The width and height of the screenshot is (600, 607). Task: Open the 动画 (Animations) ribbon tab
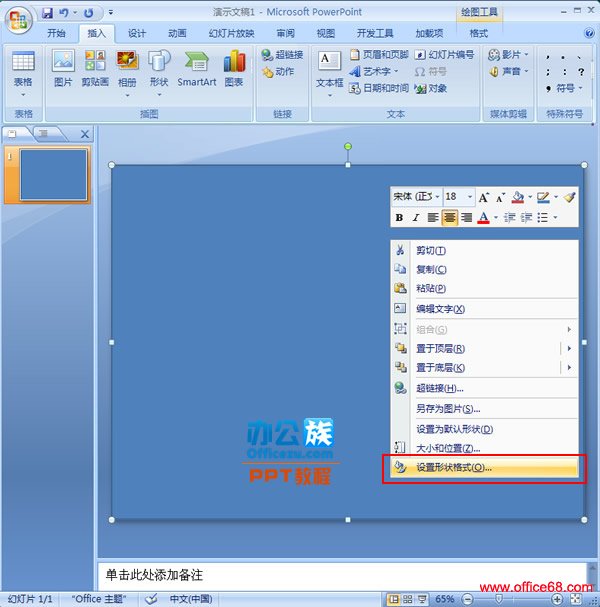coord(177,33)
